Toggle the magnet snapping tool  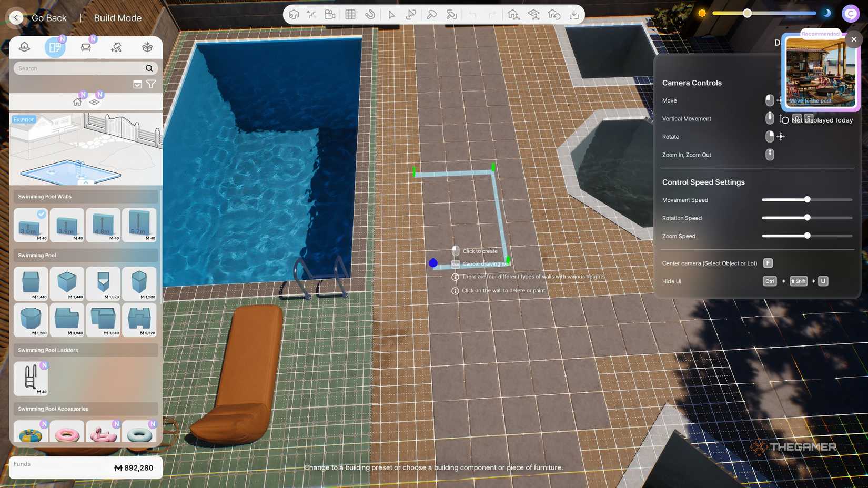tap(370, 15)
